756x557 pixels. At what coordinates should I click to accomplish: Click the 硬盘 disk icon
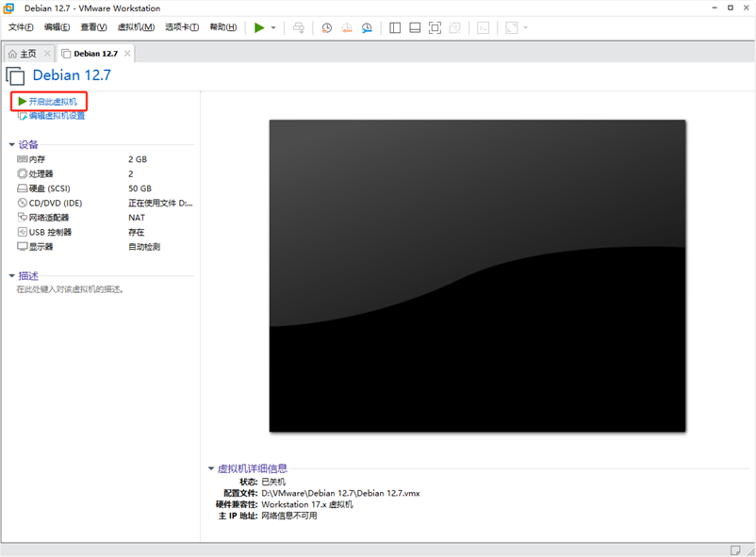coord(23,188)
